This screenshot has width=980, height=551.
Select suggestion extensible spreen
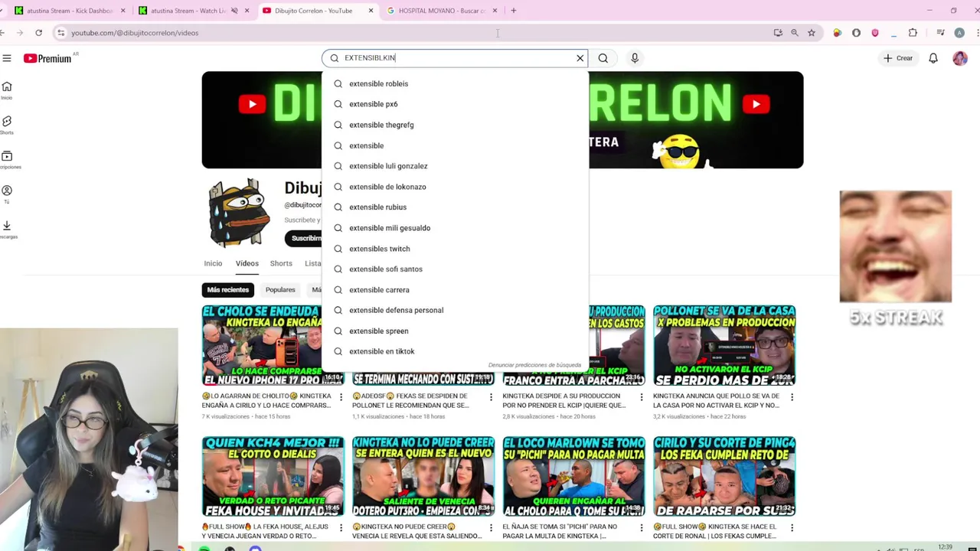tap(456, 331)
